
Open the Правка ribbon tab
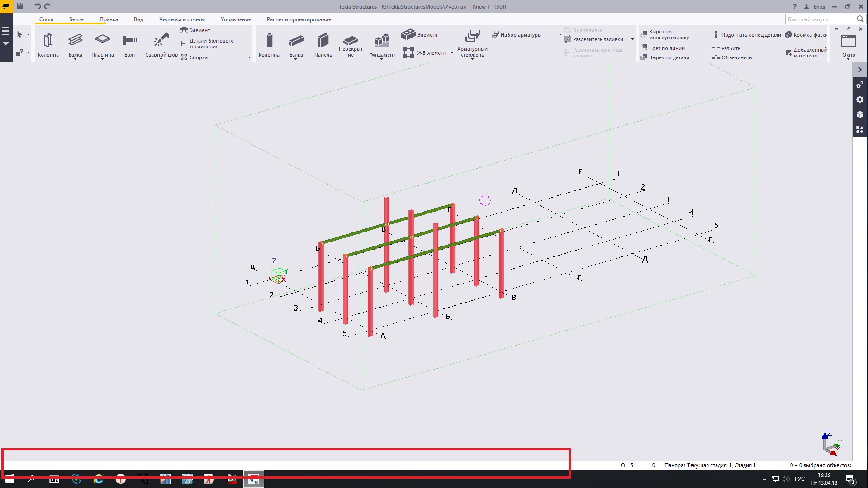109,19
